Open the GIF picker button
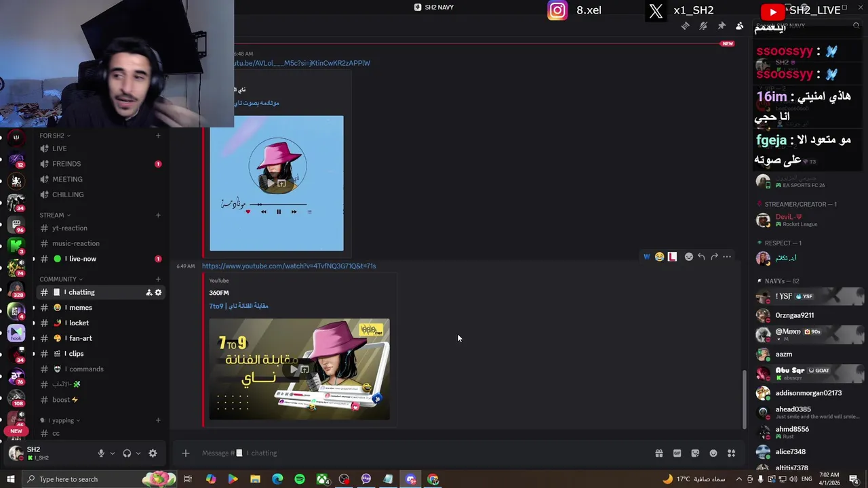 [x=677, y=453]
